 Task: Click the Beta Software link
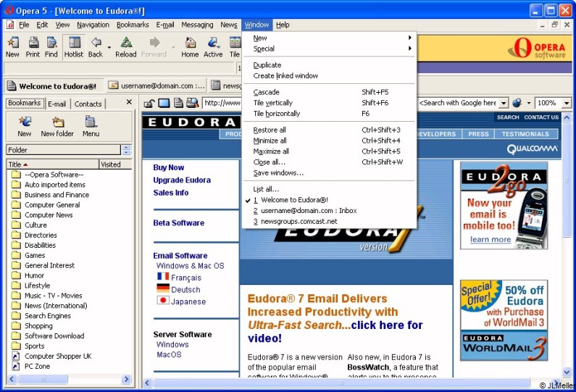pyautogui.click(x=178, y=223)
